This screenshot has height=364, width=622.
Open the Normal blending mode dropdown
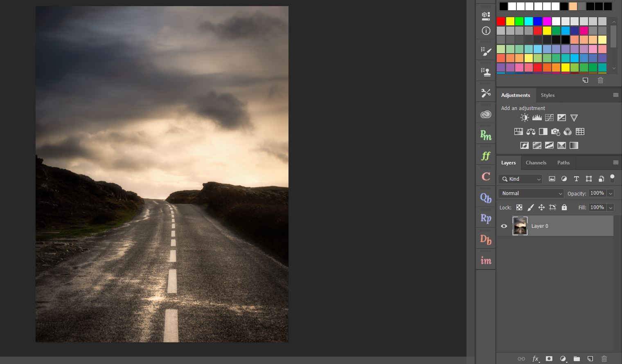click(x=531, y=193)
